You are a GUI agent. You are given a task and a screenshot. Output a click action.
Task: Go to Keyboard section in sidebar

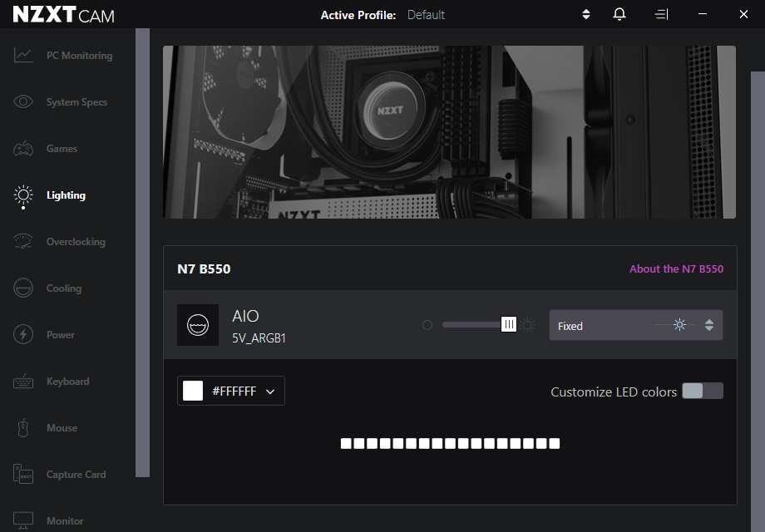click(x=67, y=382)
